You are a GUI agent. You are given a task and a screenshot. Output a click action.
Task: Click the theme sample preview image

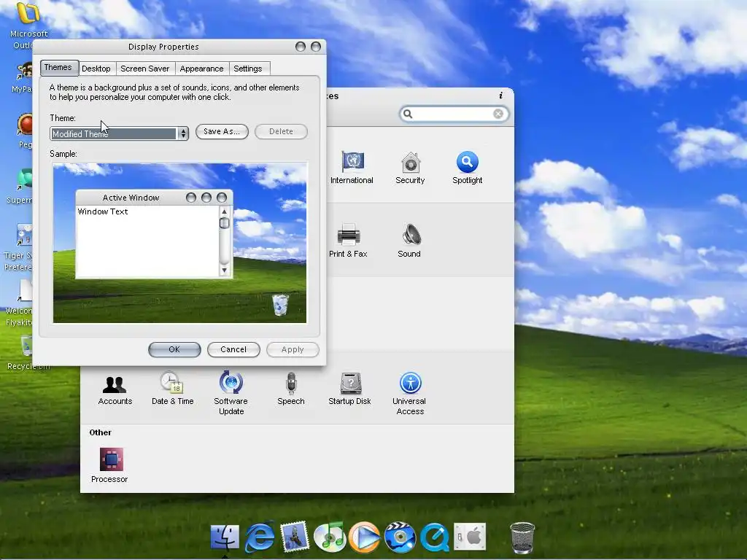[x=179, y=243]
